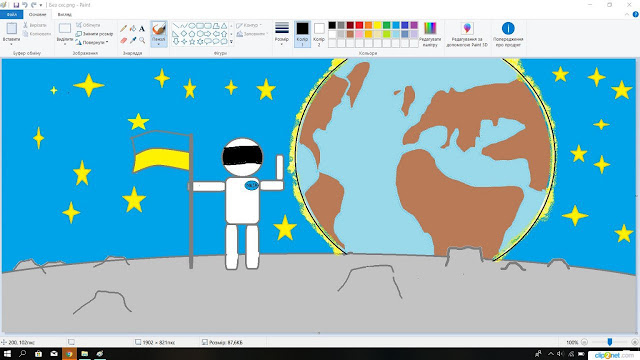
Task: Select the Eraser tool
Action: pyautogui.click(x=123, y=40)
